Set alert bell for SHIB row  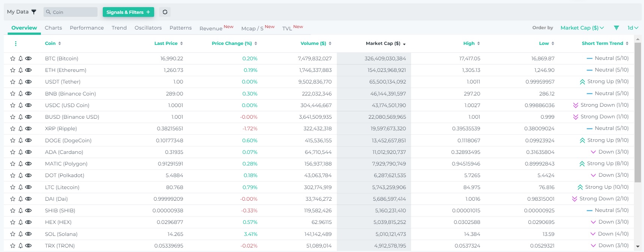(x=21, y=210)
